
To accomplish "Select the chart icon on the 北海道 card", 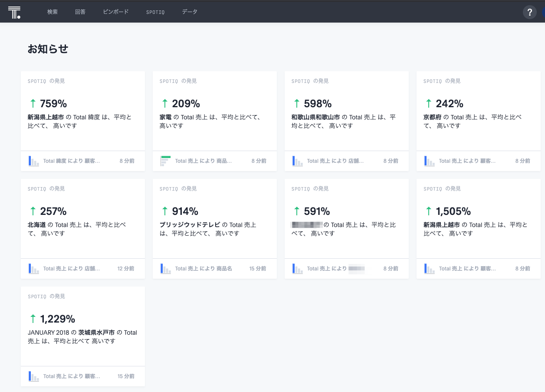I will tap(34, 268).
